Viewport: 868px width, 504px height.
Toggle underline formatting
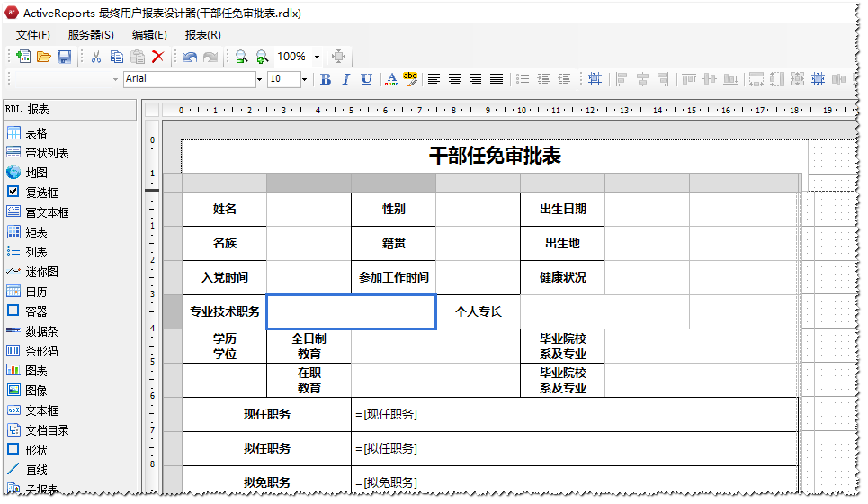(x=366, y=80)
